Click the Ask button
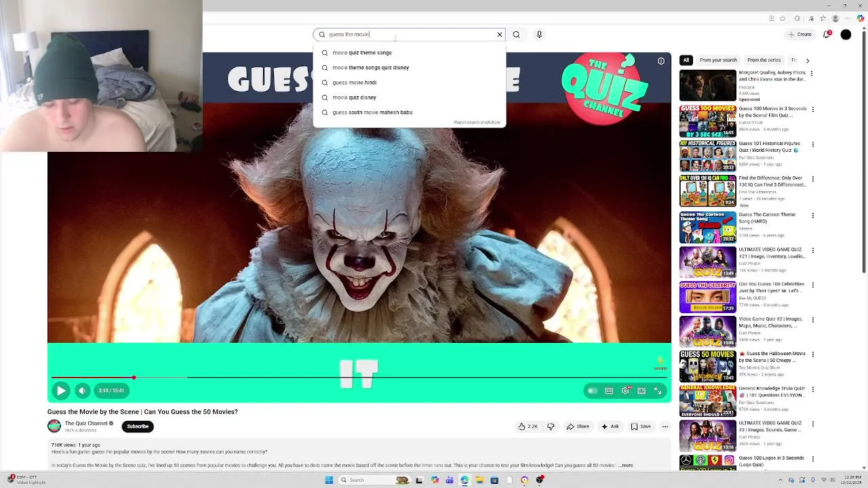The width and height of the screenshot is (868, 488). pyautogui.click(x=610, y=426)
